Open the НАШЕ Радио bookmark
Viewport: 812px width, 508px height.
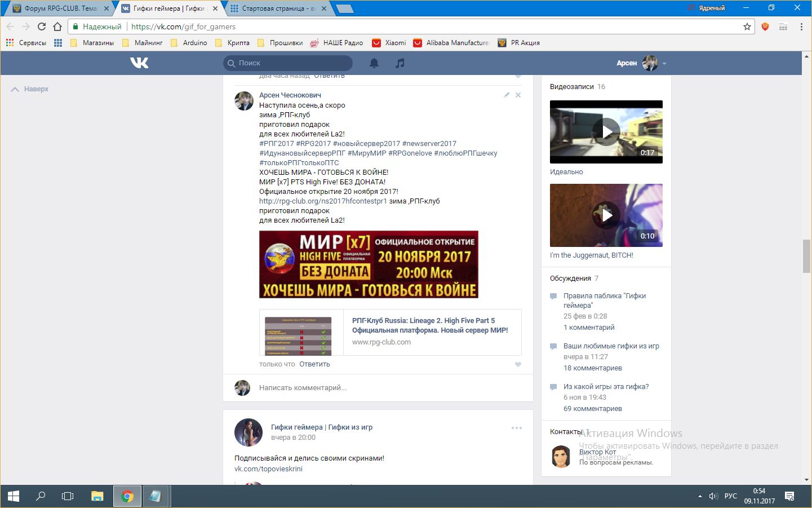coord(337,42)
